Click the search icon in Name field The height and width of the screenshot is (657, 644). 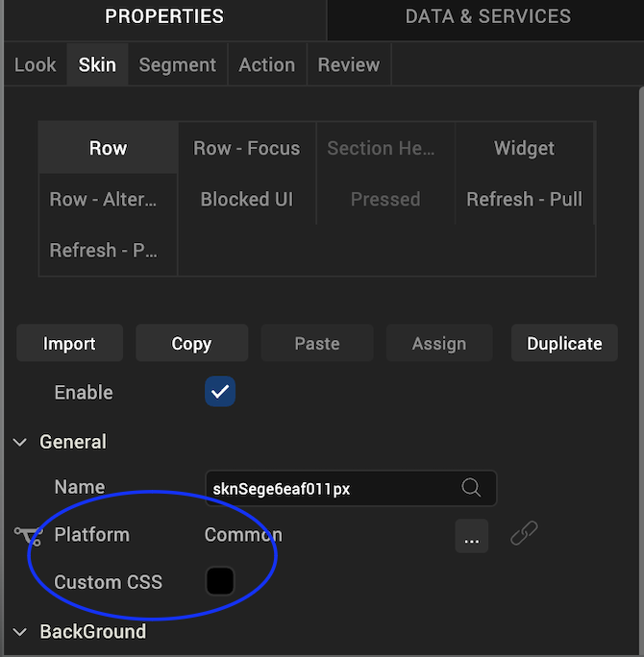coord(471,488)
